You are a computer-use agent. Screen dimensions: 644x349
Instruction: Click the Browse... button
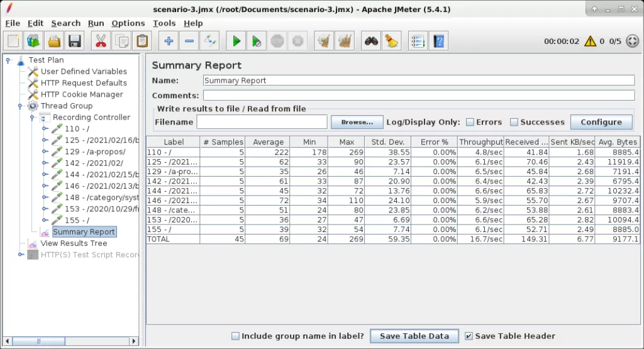point(357,122)
